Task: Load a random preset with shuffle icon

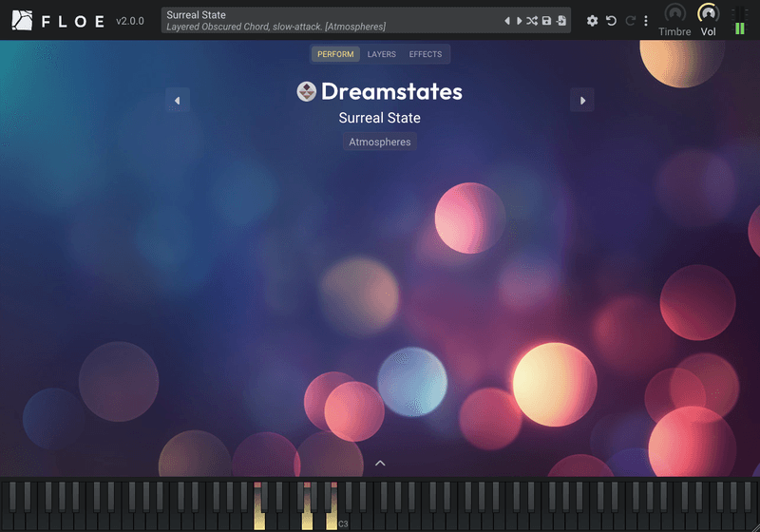Action: pyautogui.click(x=532, y=21)
